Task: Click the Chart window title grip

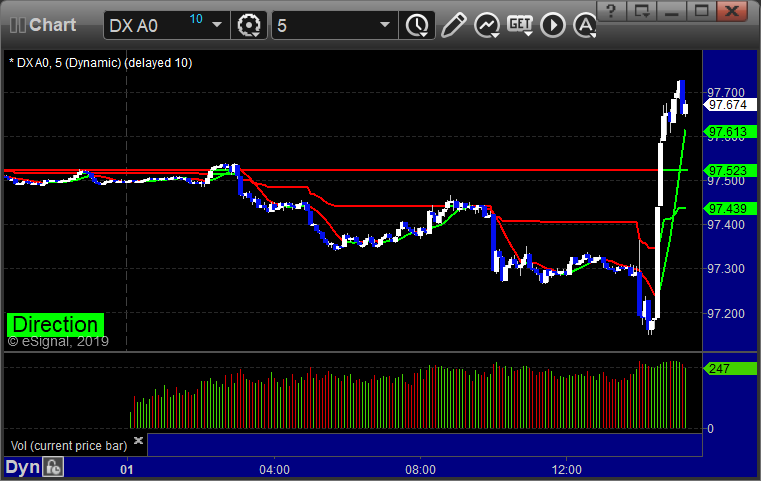Action: (18, 25)
